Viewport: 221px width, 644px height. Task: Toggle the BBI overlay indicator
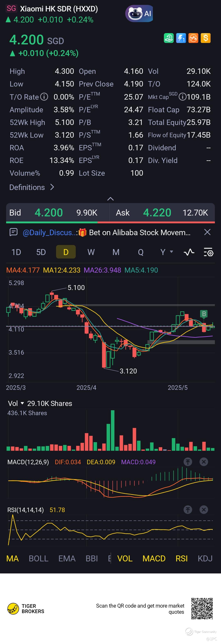(x=92, y=558)
